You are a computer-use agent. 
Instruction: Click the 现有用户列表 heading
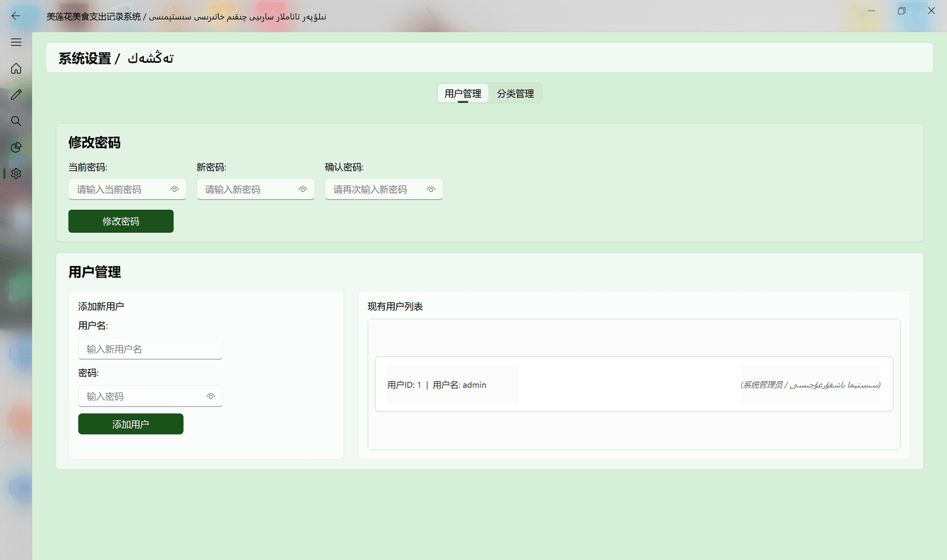click(395, 307)
